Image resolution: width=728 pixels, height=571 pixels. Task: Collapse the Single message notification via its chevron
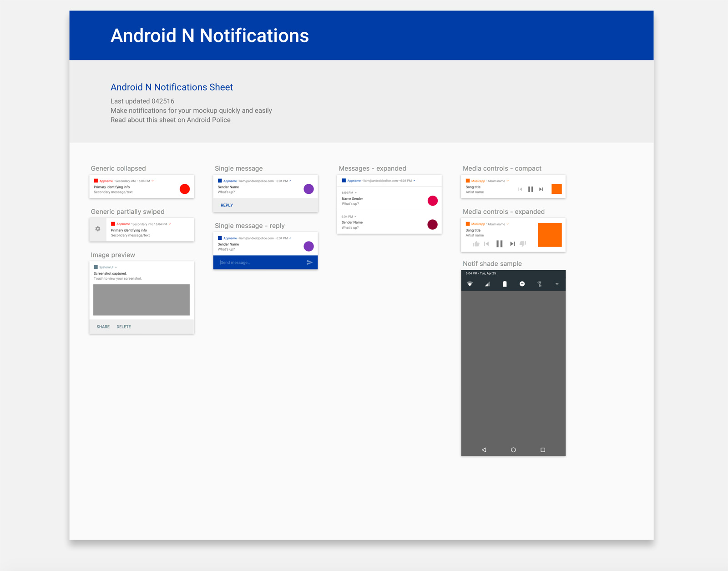click(290, 181)
